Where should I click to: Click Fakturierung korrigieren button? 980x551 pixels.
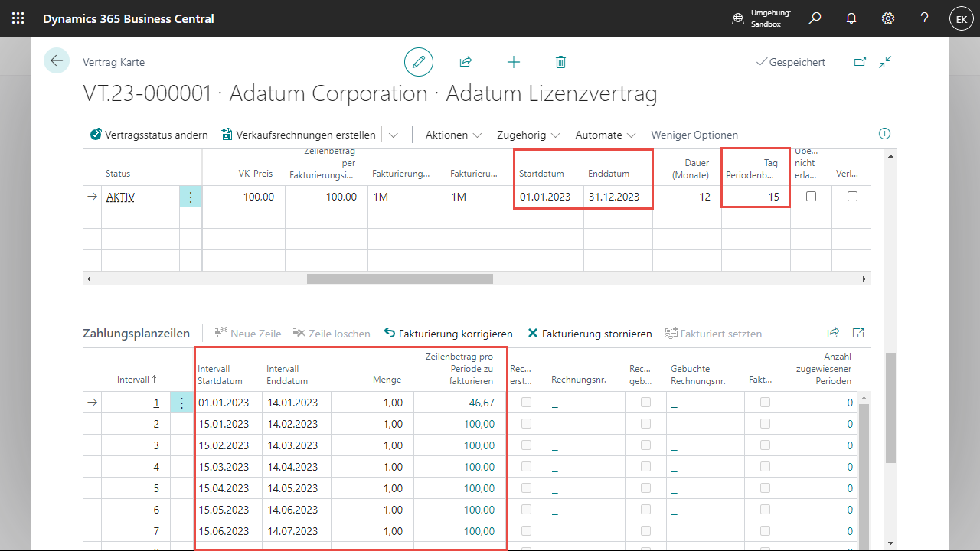click(x=448, y=334)
